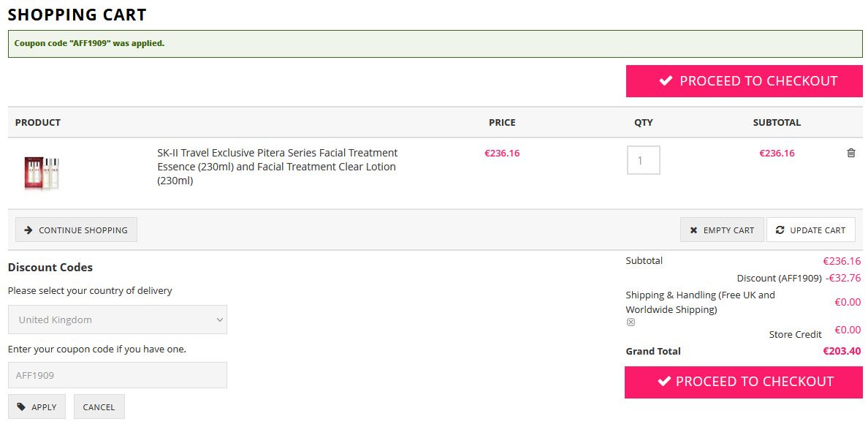Click the tag icon on the Apply button
The height and width of the screenshot is (427, 868).
(x=21, y=407)
